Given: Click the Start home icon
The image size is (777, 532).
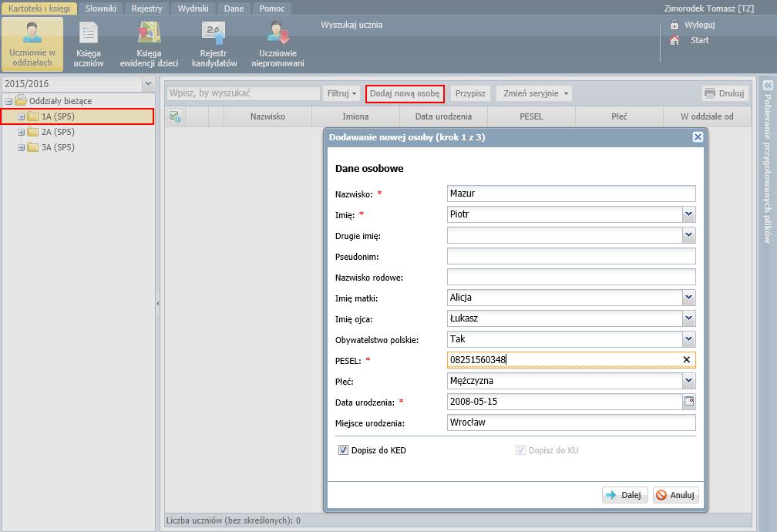Looking at the screenshot, I should (674, 40).
